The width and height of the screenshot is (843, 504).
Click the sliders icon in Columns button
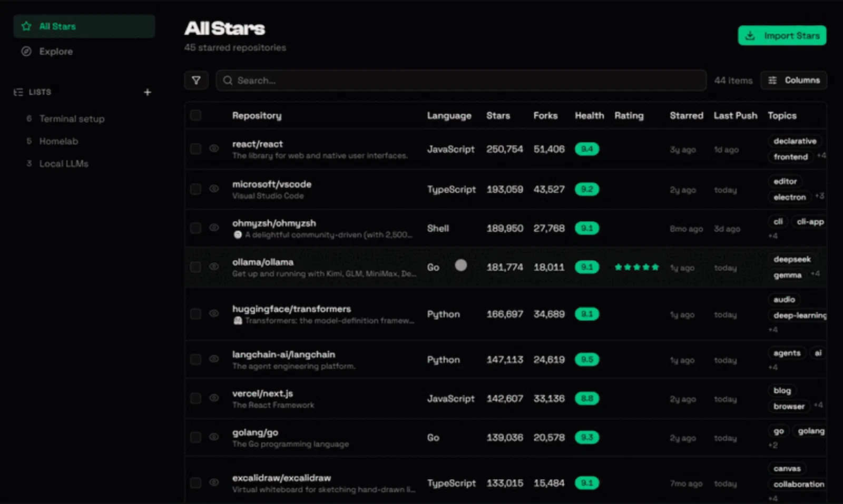772,81
